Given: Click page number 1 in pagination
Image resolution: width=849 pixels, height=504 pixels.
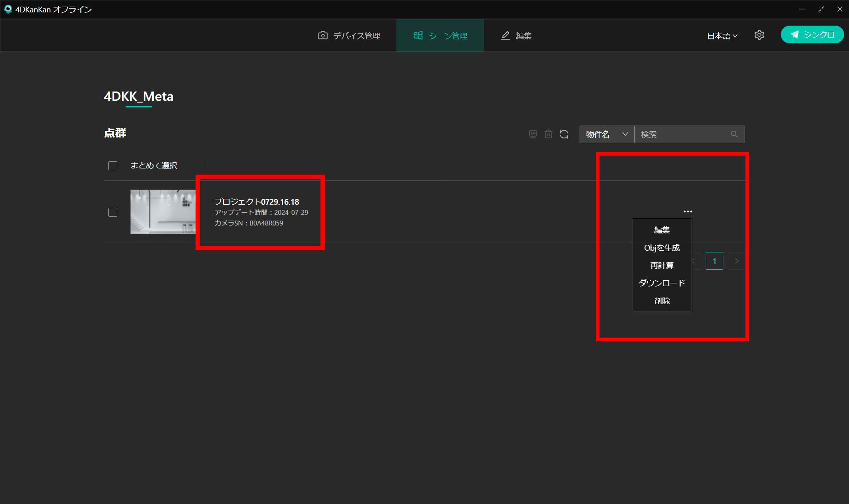Looking at the screenshot, I should pos(714,261).
